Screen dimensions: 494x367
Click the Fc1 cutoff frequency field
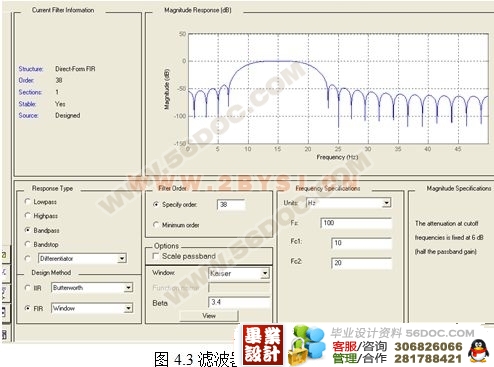tap(362, 243)
